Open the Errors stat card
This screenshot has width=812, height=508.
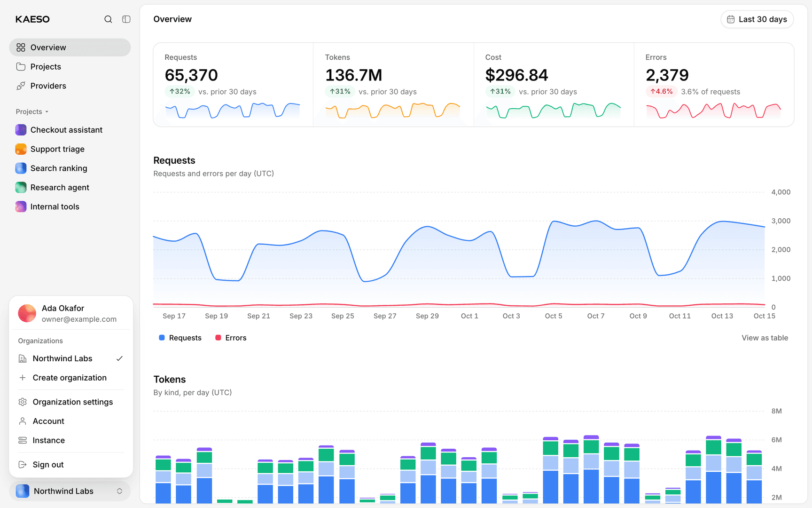(714, 85)
